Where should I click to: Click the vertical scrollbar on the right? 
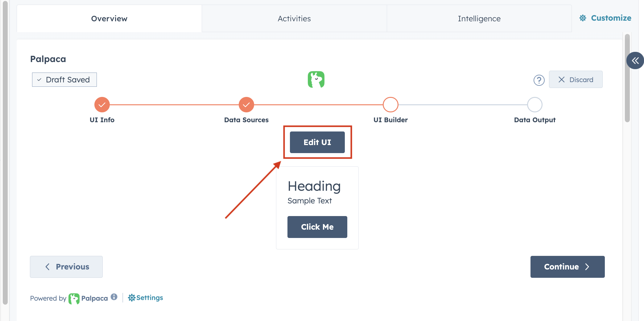(x=627, y=78)
